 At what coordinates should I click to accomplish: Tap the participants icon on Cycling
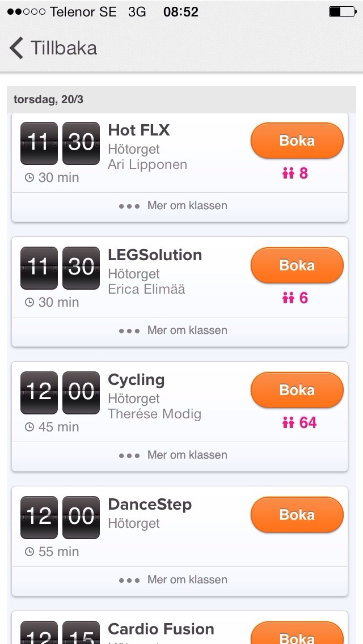(x=288, y=423)
